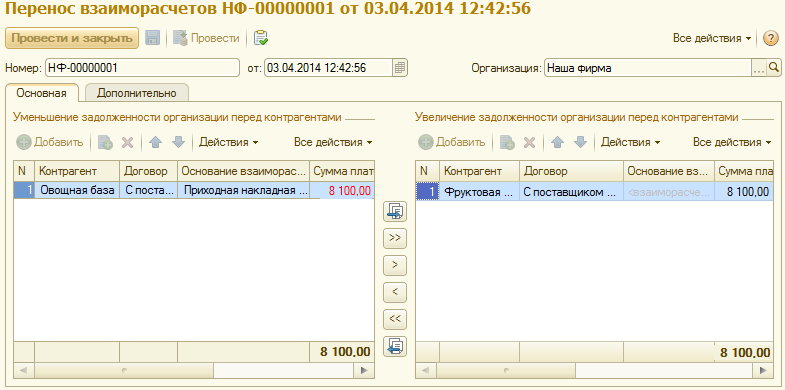Click the save document floppy icon

tap(153, 38)
